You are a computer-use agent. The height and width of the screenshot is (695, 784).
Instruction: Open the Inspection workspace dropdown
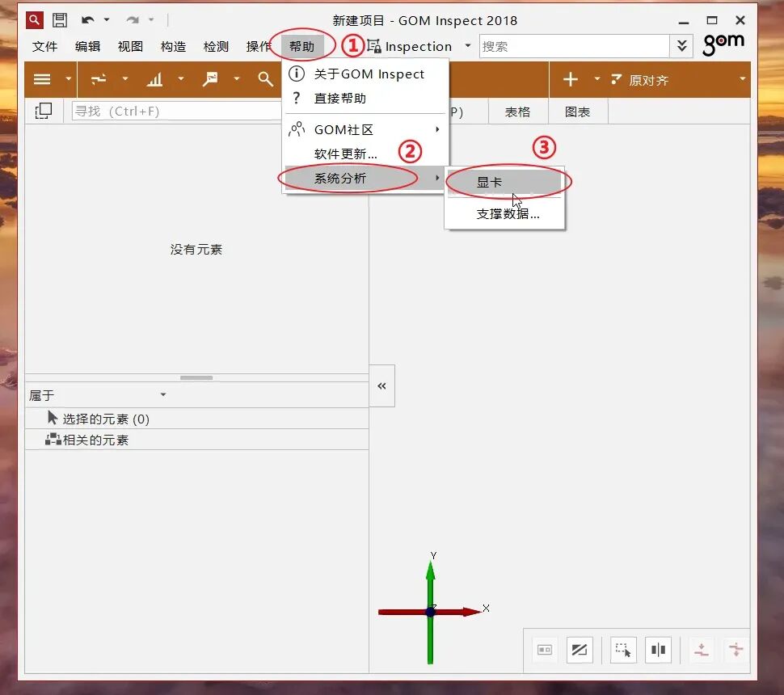[467, 45]
